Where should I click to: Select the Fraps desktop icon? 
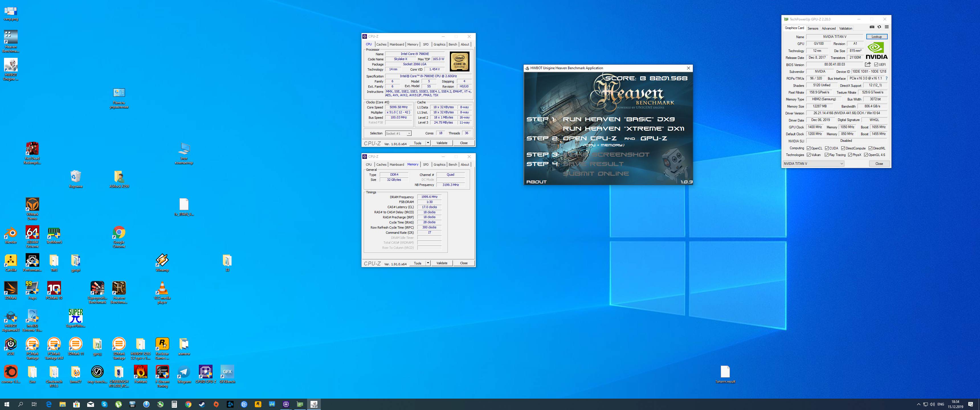(32, 290)
